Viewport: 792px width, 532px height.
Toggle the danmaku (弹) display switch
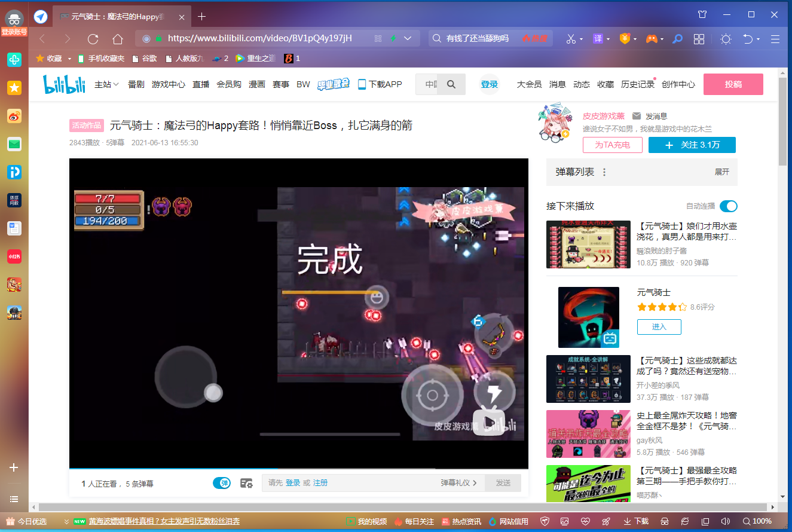[x=222, y=483]
